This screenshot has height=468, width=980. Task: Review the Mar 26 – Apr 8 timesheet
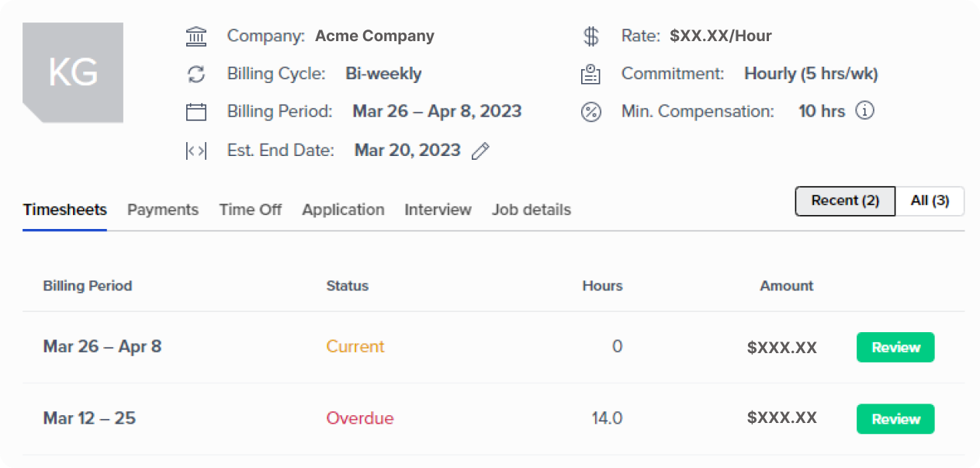coord(895,348)
